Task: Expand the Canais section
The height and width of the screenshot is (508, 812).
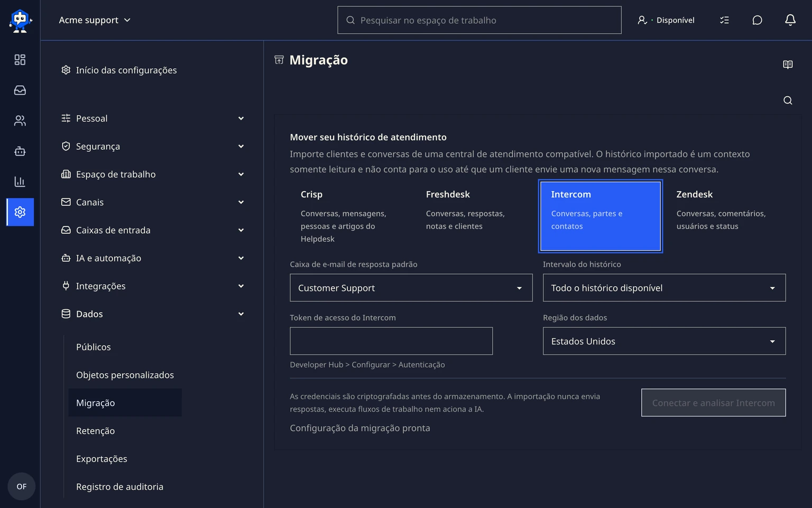Action: [153, 202]
